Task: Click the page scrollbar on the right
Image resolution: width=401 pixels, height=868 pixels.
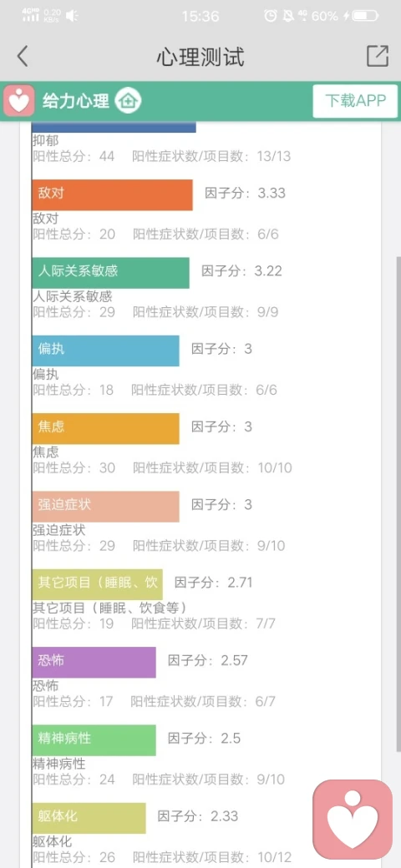Action: tap(398, 504)
